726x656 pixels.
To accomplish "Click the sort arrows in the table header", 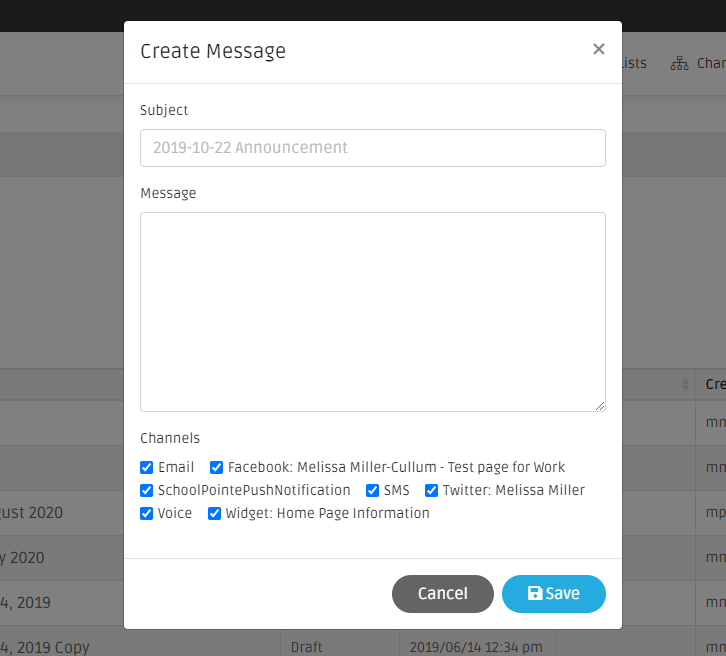I will [686, 384].
